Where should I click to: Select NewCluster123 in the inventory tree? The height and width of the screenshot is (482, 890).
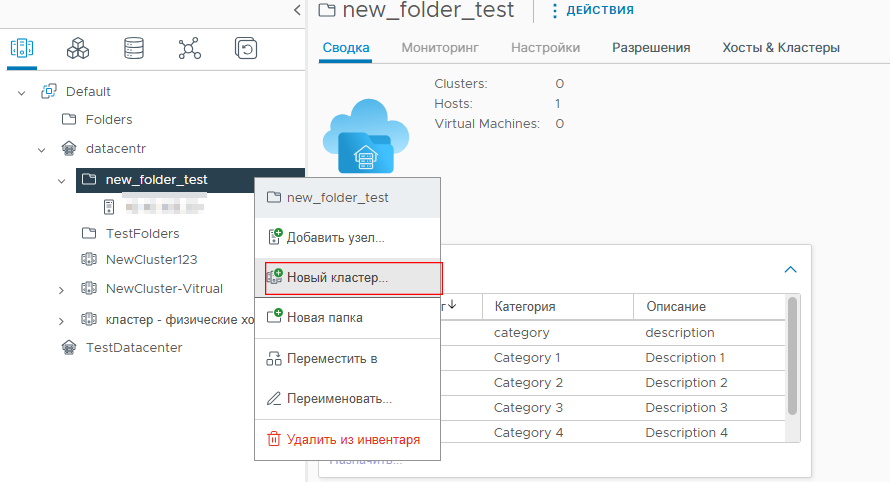pyautogui.click(x=152, y=259)
